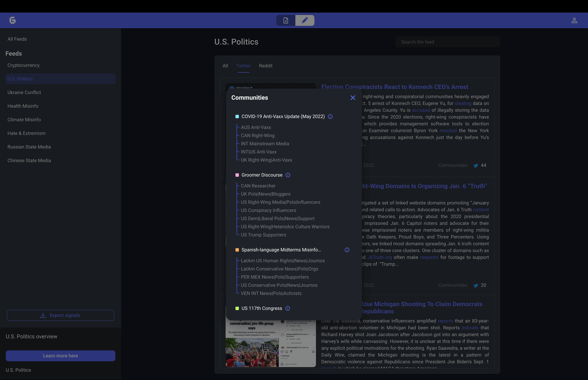This screenshot has width=588, height=380.
Task: Select the Twitter tab
Action: click(243, 66)
